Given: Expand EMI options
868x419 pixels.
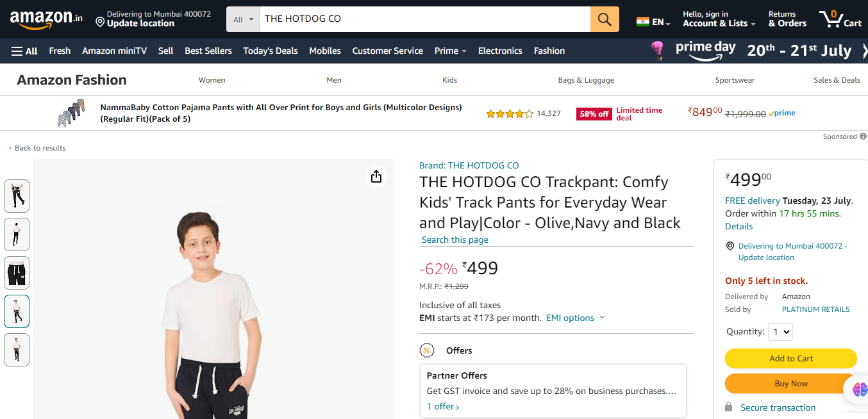Looking at the screenshot, I should [575, 318].
